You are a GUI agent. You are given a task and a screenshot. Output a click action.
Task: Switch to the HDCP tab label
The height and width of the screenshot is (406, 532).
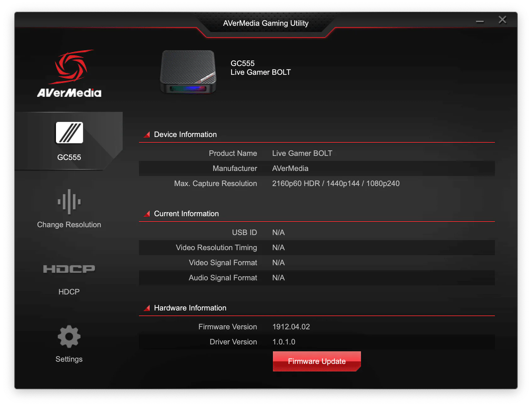tap(69, 292)
